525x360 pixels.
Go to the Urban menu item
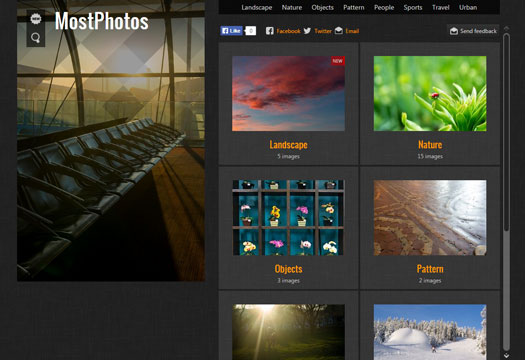(468, 7)
